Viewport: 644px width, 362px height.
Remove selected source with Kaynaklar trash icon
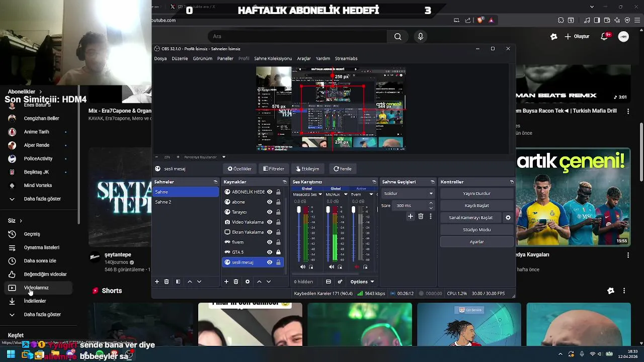point(236,282)
